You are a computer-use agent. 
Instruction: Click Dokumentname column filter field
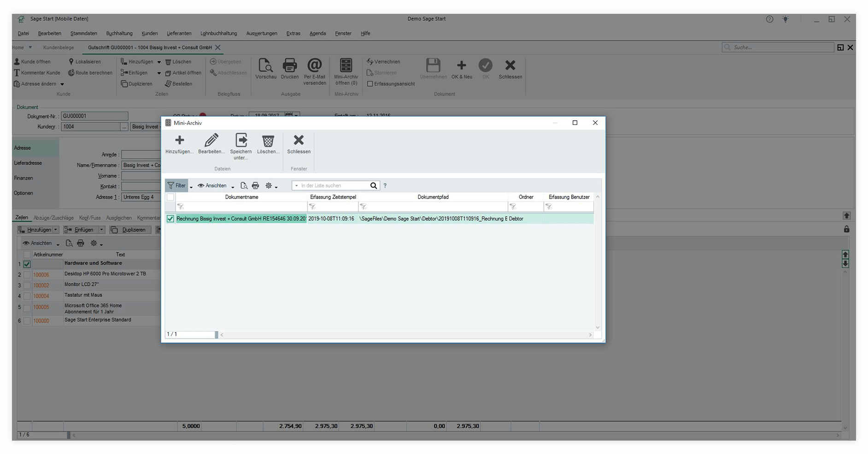[241, 206]
